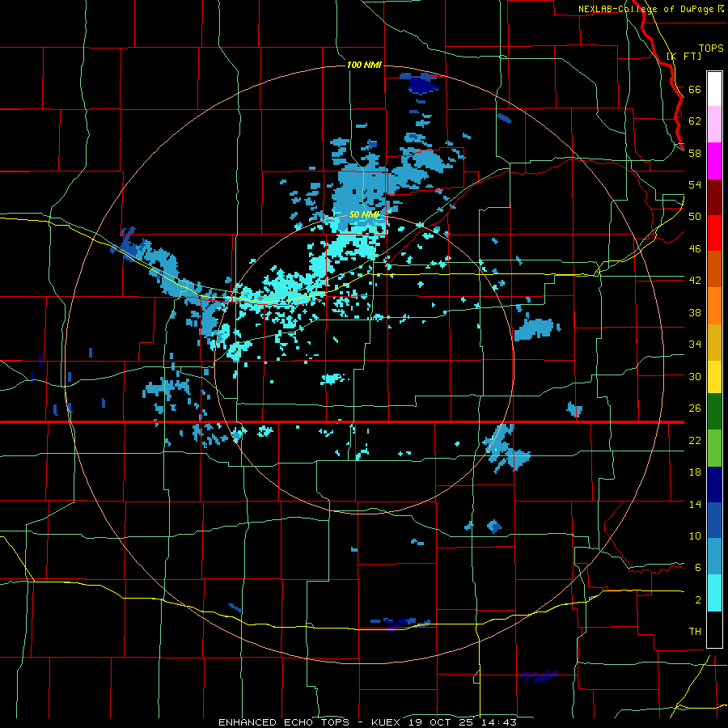Click the legend value 58
The width and height of the screenshot is (728, 728).
[695, 153]
